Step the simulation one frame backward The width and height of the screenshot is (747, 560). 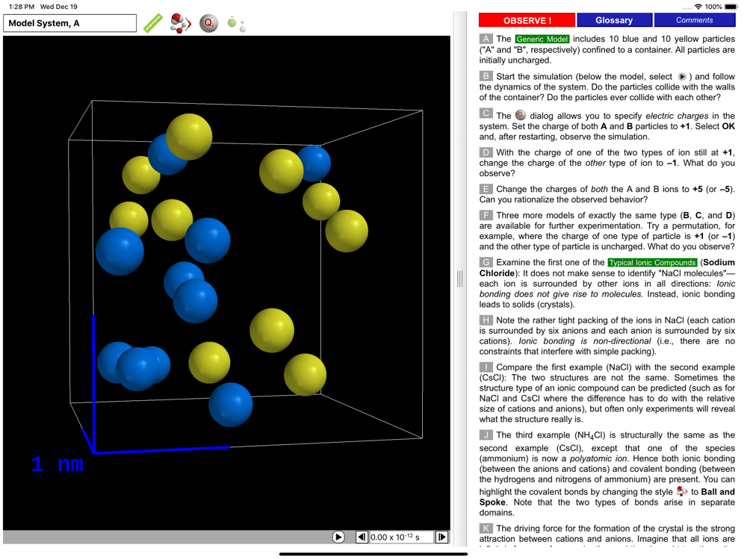tap(362, 537)
